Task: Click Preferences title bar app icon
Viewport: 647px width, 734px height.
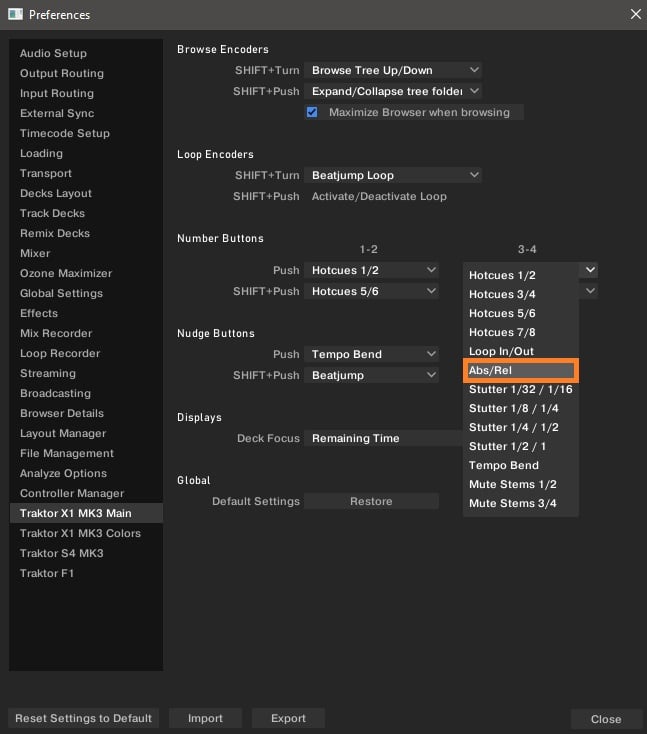Action: 15,15
